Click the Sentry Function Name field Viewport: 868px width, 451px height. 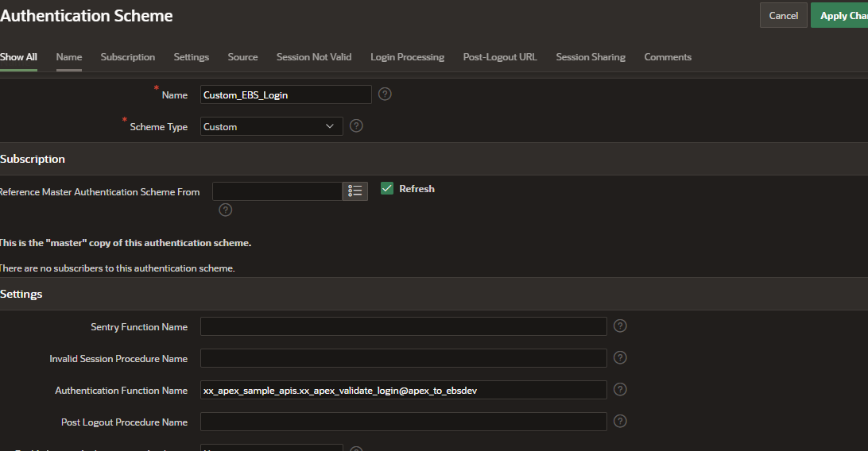coord(404,326)
